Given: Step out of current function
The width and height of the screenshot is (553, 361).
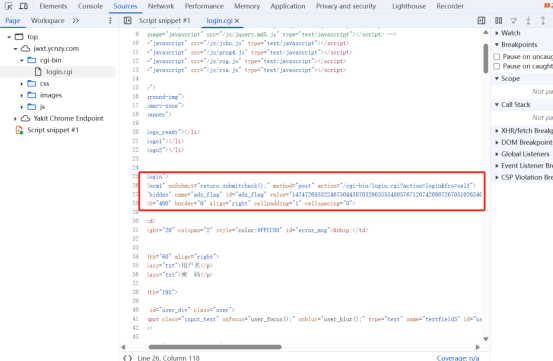Looking at the screenshot, I should (x=543, y=20).
